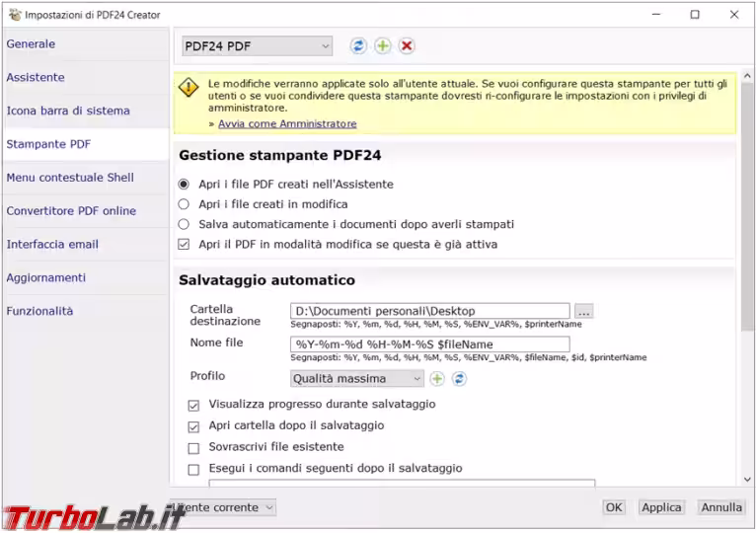
Task: Click the 'Nome file' input field
Action: pos(430,344)
